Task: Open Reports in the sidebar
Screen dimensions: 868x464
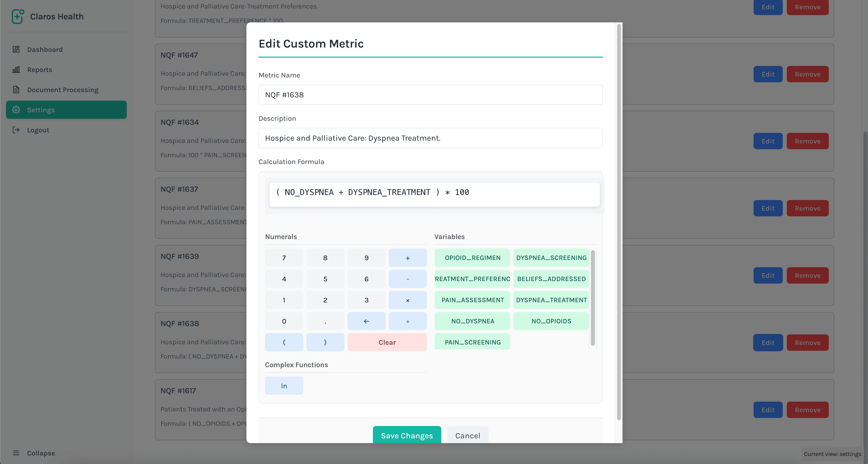Action: click(x=66, y=69)
